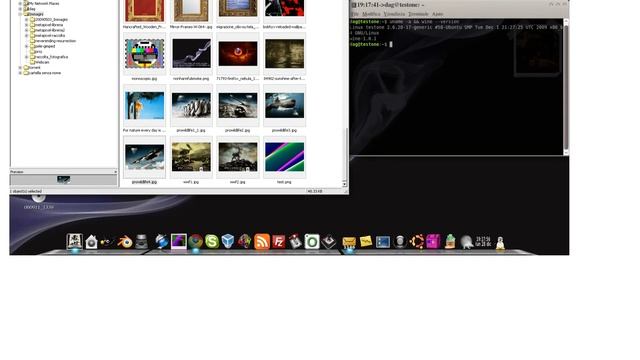Click the '1 object(s) selected' status text
The image size is (640, 360).
point(26,191)
